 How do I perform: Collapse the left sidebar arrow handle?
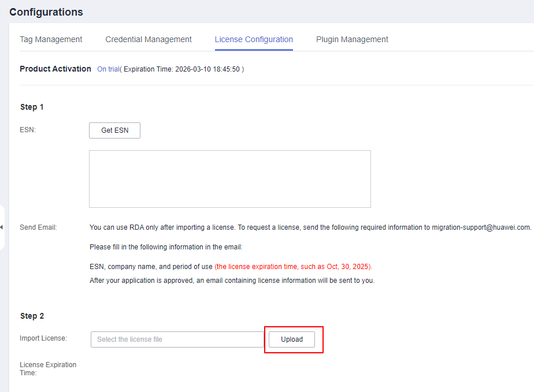pos(2,227)
